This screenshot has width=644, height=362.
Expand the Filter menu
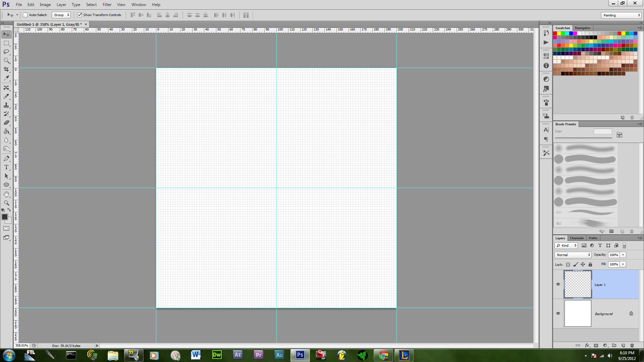click(x=107, y=4)
